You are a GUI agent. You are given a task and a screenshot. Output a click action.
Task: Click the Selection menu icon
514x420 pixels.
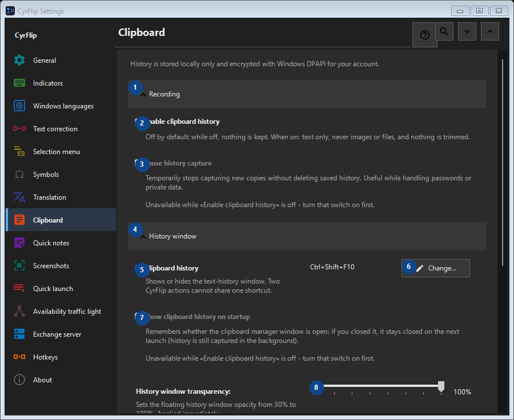pos(19,151)
